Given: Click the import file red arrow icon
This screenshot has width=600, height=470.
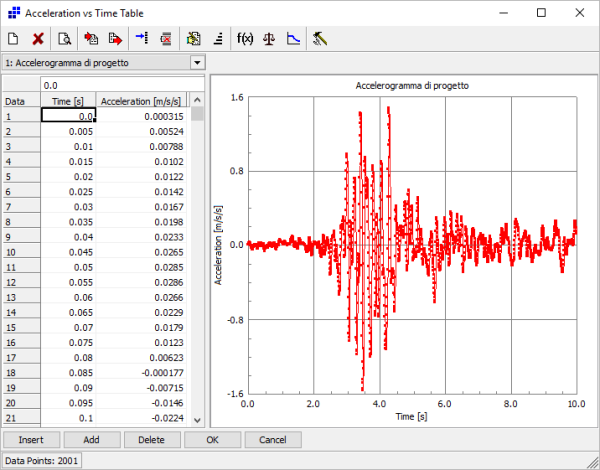Looking at the screenshot, I should click(92, 40).
